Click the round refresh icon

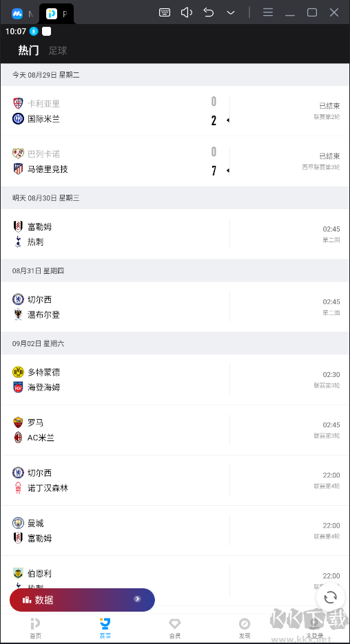pyautogui.click(x=330, y=597)
